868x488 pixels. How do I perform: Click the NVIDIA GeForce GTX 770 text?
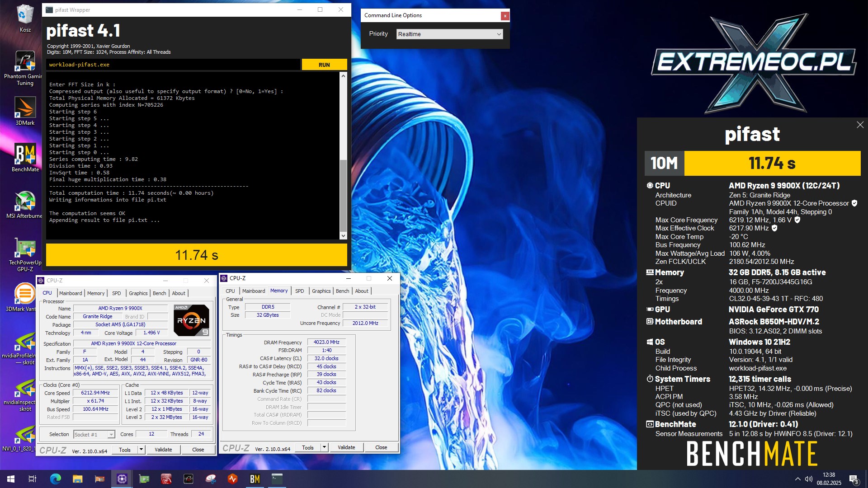[774, 310]
